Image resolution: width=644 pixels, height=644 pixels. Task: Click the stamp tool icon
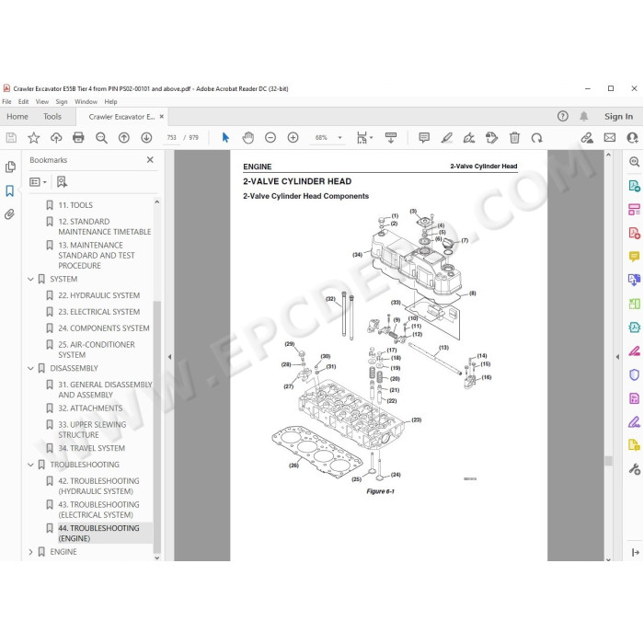pos(491,138)
